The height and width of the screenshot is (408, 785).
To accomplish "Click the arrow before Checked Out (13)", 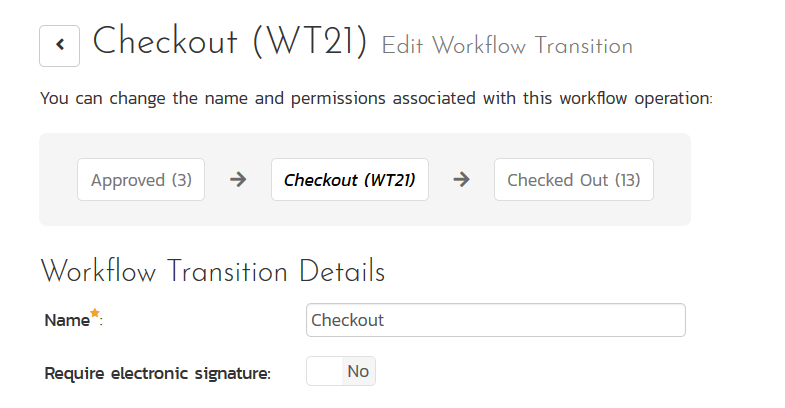I will [x=461, y=180].
